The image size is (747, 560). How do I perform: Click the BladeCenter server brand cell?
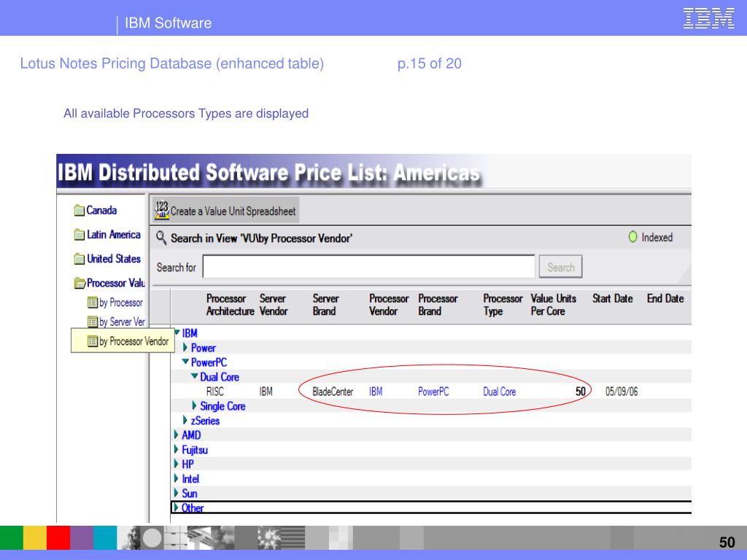click(333, 392)
